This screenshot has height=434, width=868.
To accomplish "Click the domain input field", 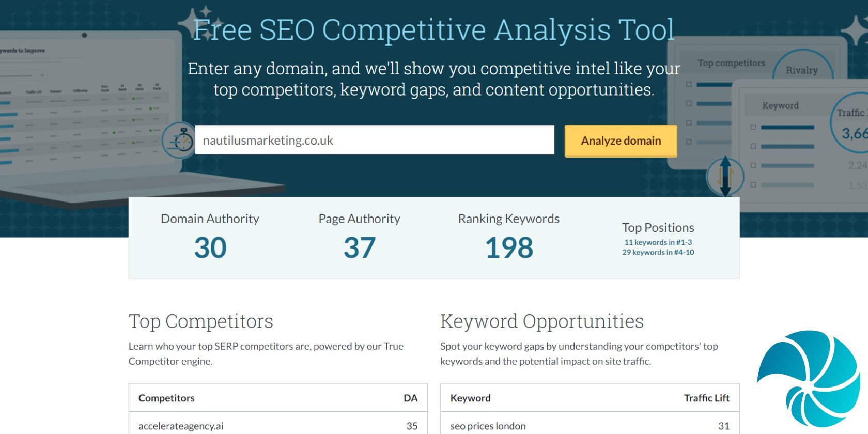I will pos(374,140).
